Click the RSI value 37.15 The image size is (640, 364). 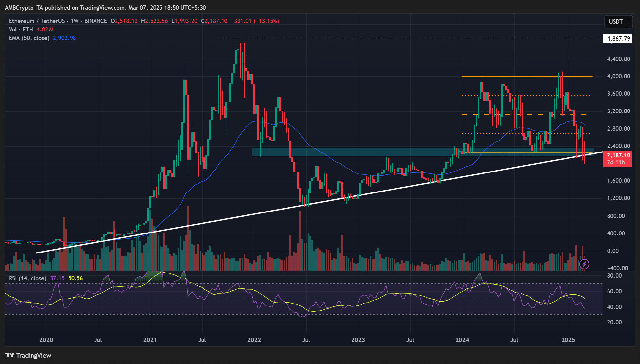coord(57,278)
